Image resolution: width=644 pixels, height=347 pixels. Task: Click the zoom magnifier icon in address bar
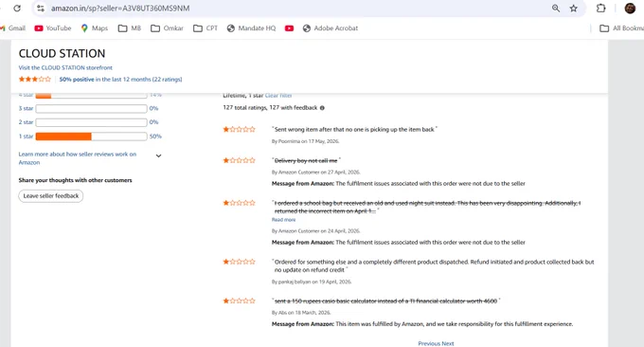pyautogui.click(x=556, y=9)
